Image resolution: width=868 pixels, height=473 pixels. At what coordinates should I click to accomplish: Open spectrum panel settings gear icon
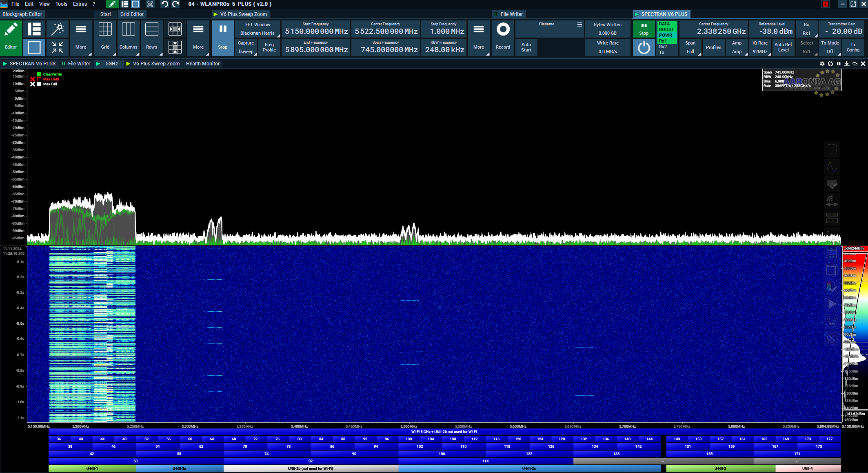click(822, 64)
